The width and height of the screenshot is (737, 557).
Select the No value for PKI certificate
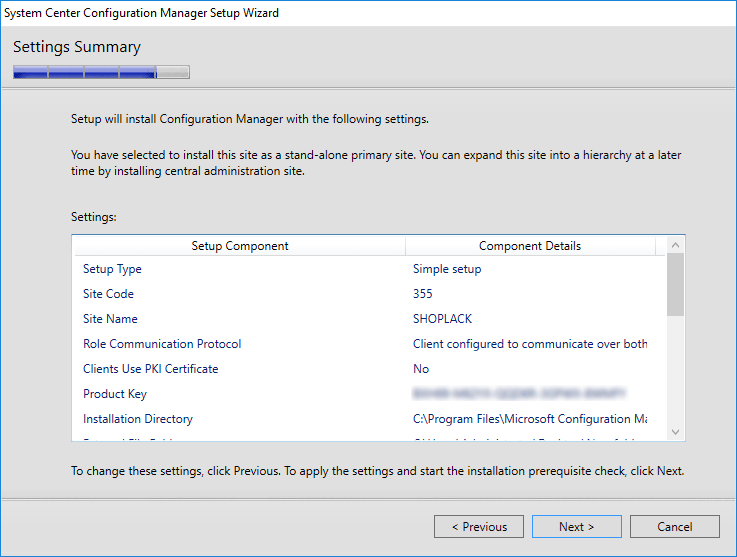(x=421, y=369)
